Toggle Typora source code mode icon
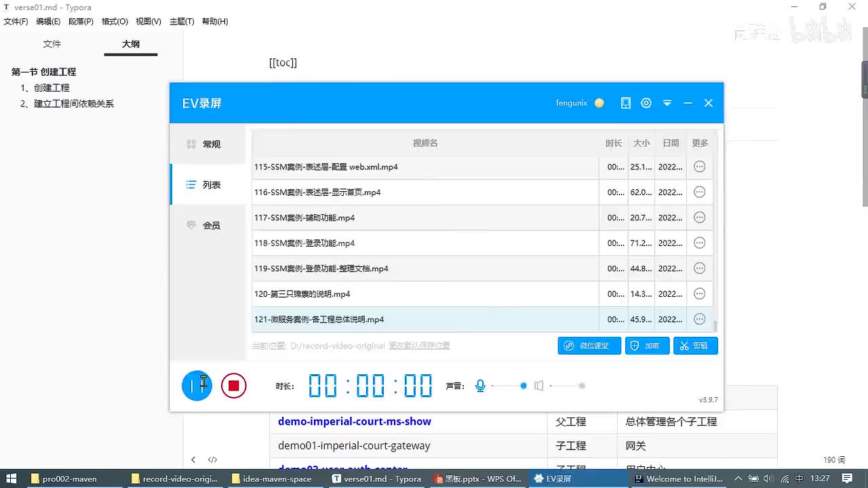Screen dimensions: 868x488 tap(212, 460)
